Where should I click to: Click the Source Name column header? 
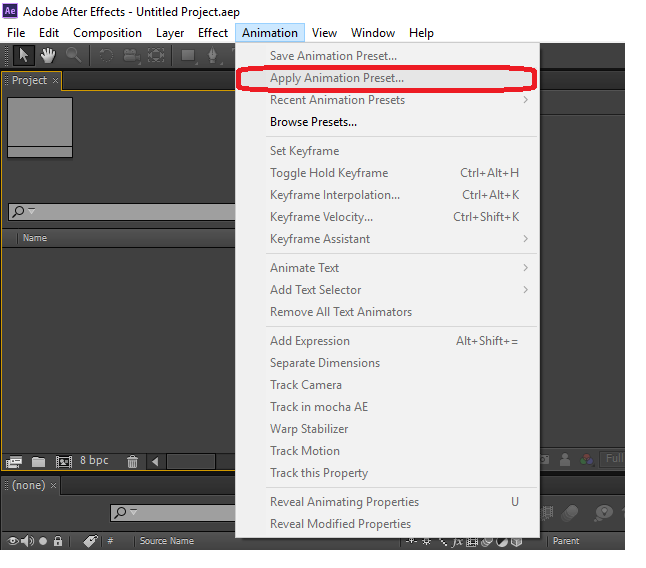166,541
